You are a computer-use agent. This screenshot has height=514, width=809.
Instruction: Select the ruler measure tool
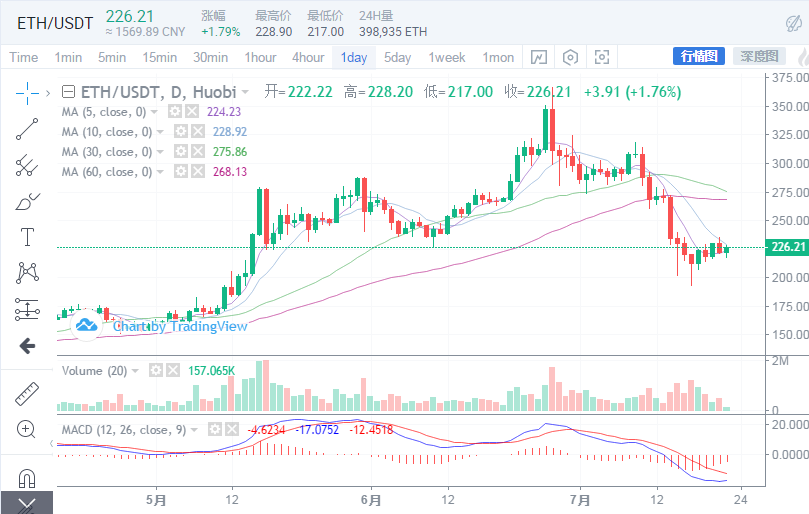pyautogui.click(x=27, y=394)
